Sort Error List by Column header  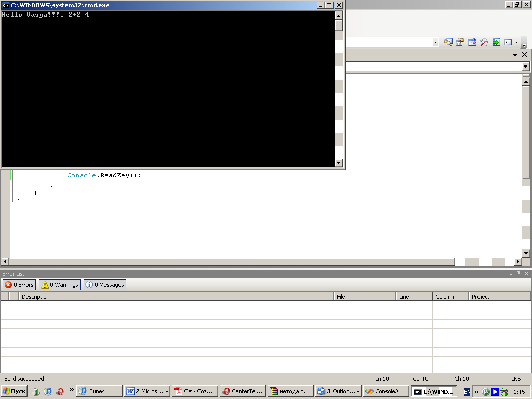tap(450, 297)
